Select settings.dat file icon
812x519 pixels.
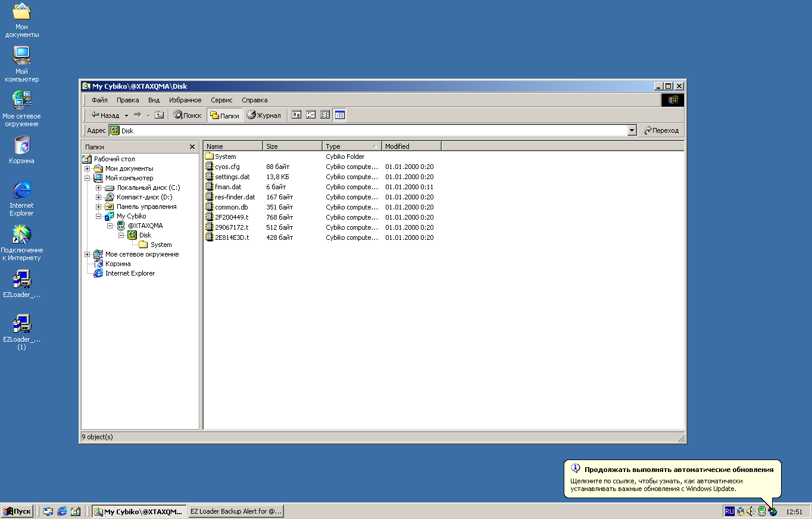(209, 177)
